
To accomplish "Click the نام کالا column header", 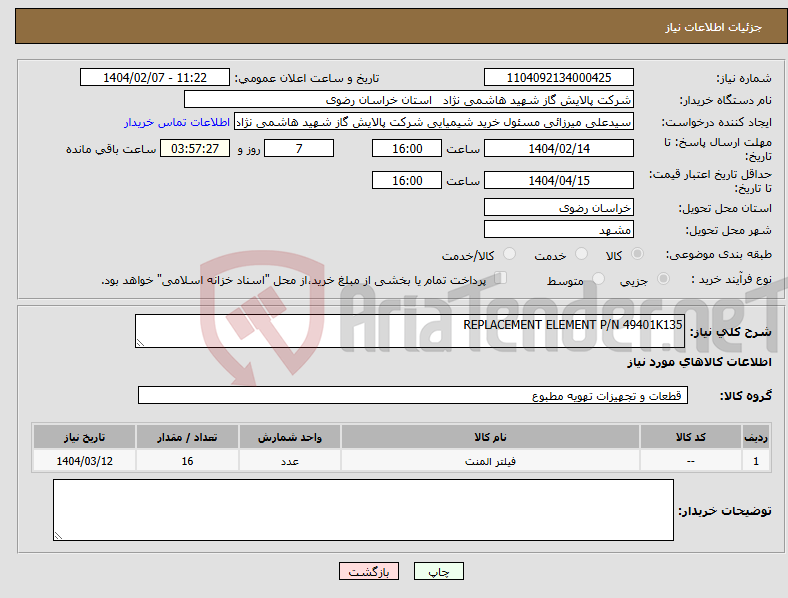I will coord(490,437).
